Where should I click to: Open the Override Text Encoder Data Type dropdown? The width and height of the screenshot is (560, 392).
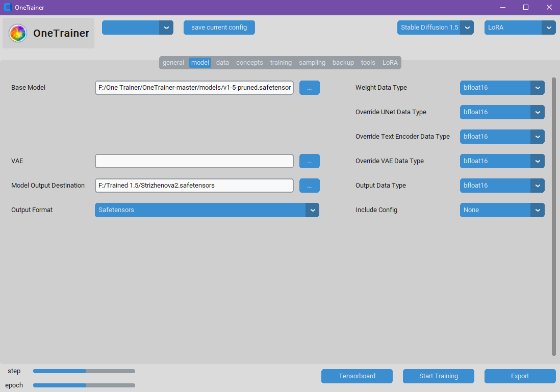point(502,137)
